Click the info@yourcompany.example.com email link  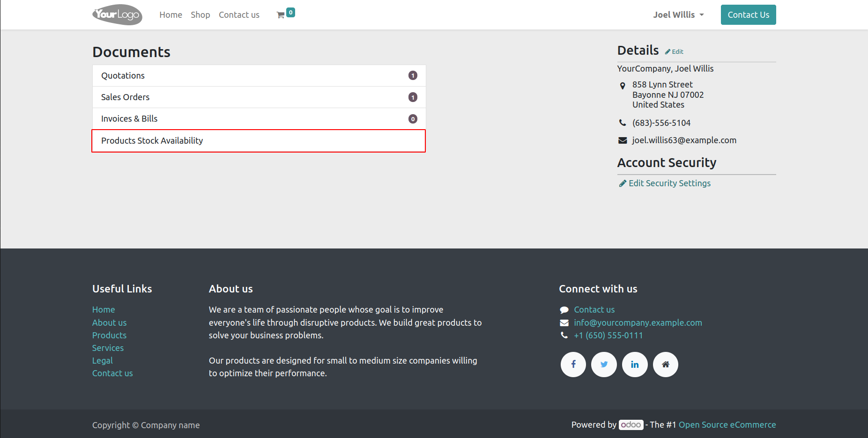point(638,323)
